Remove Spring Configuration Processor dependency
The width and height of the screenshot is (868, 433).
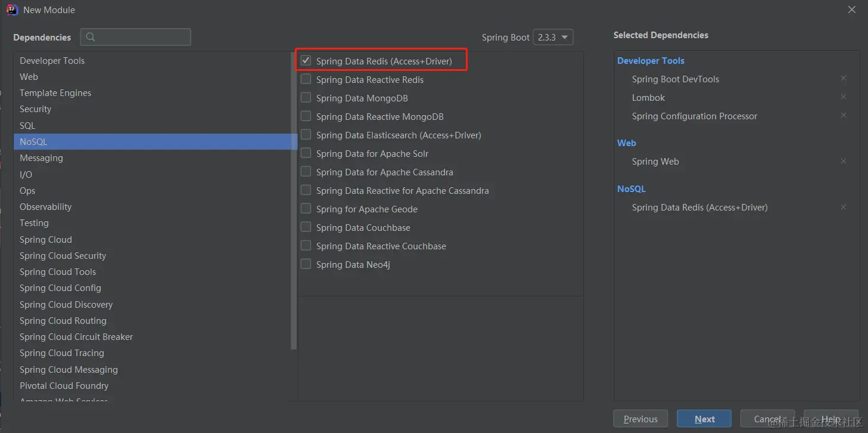point(843,115)
